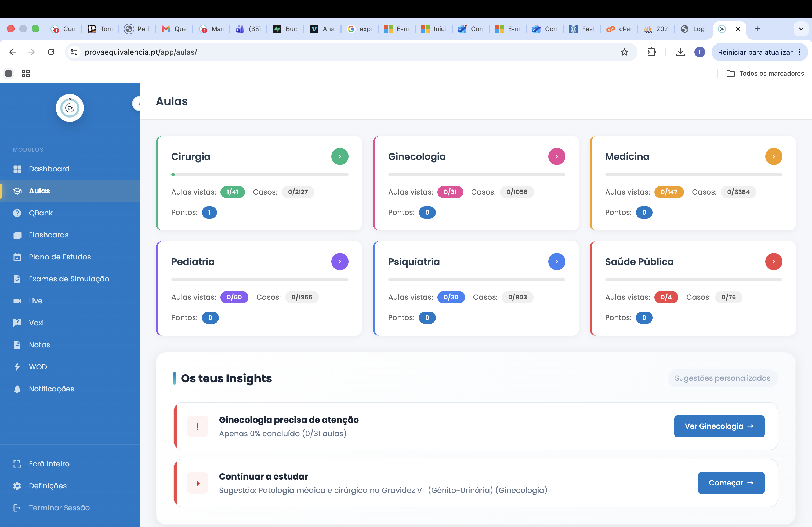Expand Pediatria with purple chevron button
The height and width of the screenshot is (527, 812).
coord(339,261)
